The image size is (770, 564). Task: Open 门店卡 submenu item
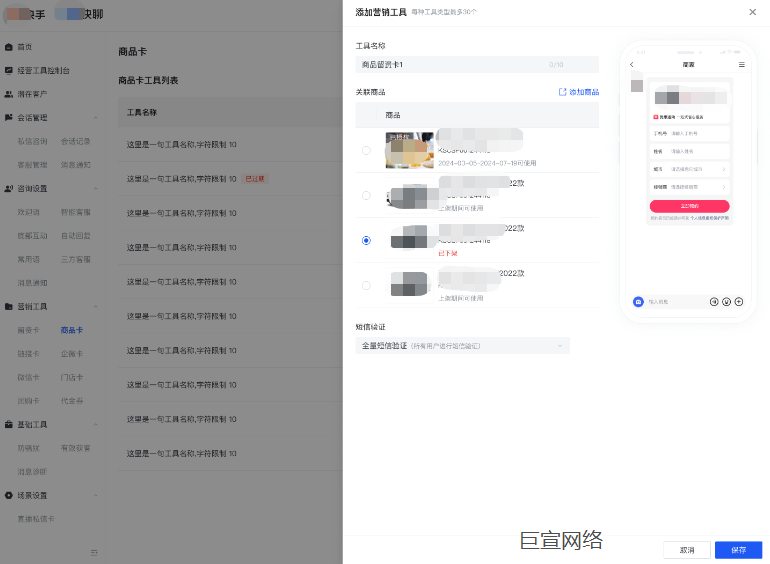[x=72, y=377]
